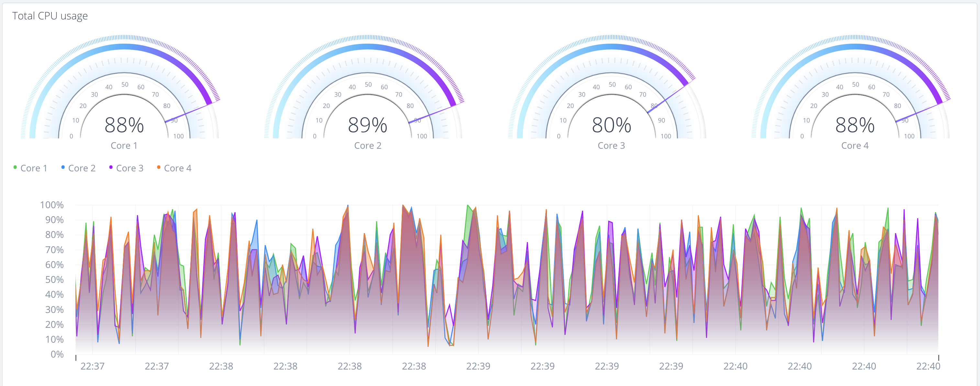Click the orange Core 4 legend dot
Screen dimensions: 980x386
[159, 167]
